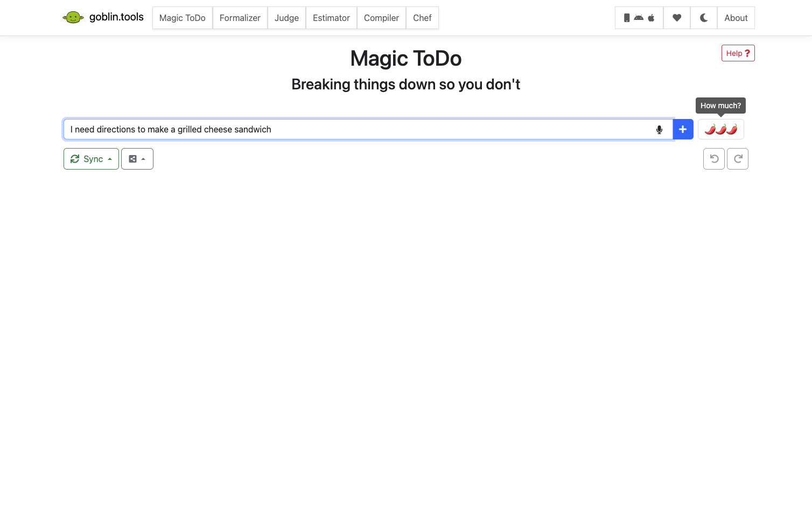Image resolution: width=812 pixels, height=505 pixels.
Task: Add task with blue plus button
Action: click(x=683, y=129)
